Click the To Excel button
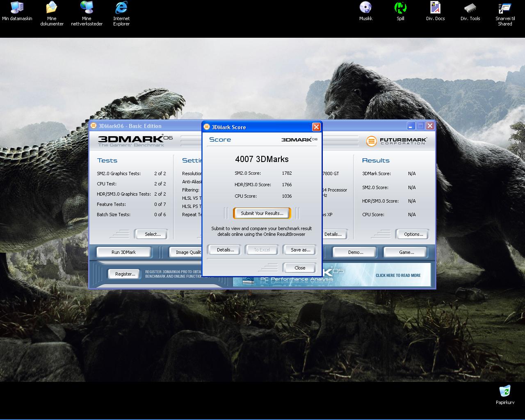The image size is (525, 420). (x=262, y=250)
